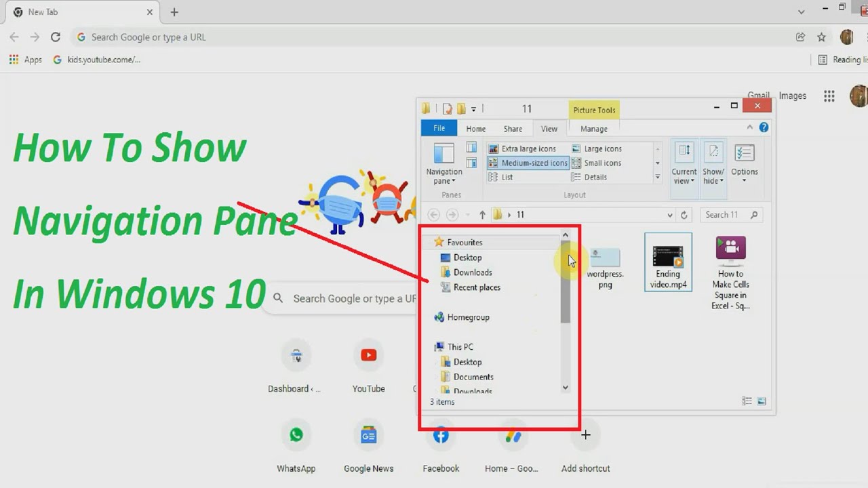This screenshot has width=868, height=488.
Task: Collapse the ribbon with the caret
Action: (749, 127)
